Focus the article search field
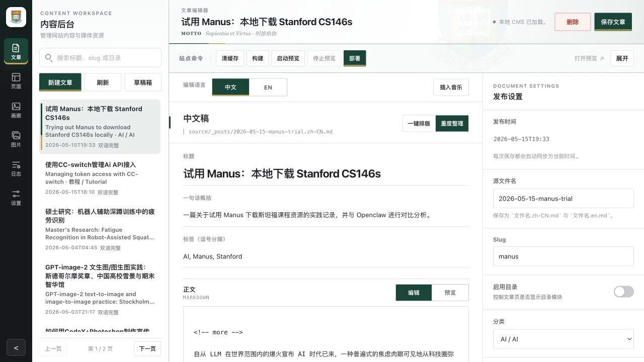This screenshot has height=362, width=644. (x=100, y=58)
